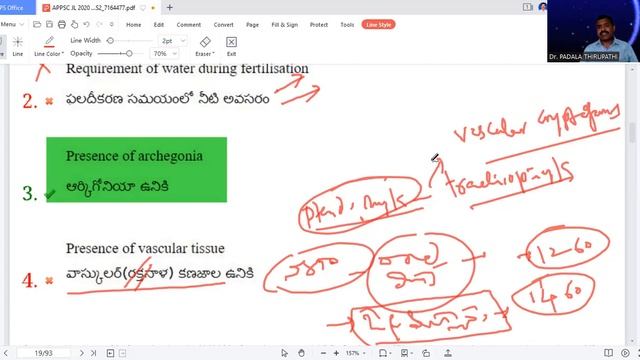Open file folder icon in quick toolbar

point(37,24)
